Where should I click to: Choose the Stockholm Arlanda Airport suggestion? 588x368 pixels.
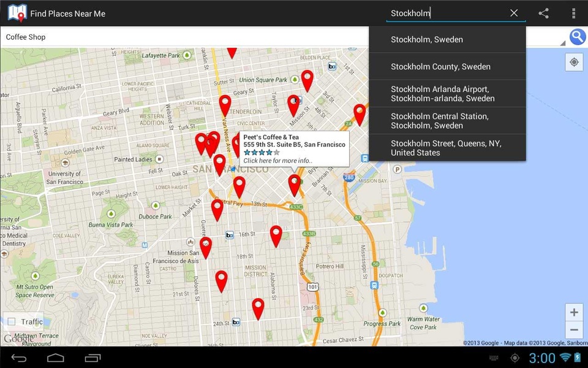point(447,93)
